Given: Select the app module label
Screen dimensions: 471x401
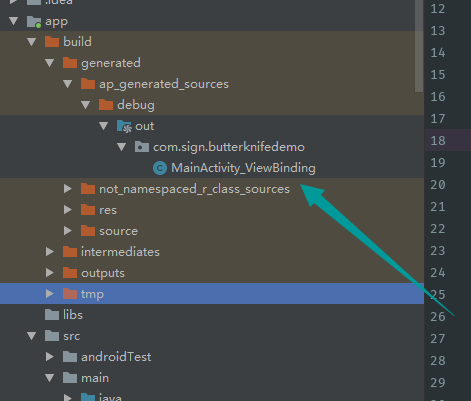Looking at the screenshot, I should click(x=56, y=22).
